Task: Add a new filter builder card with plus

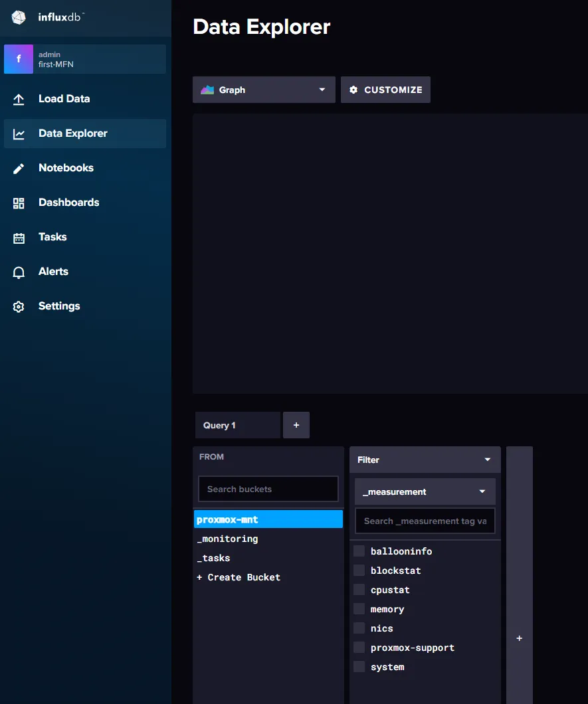Action: (x=520, y=638)
